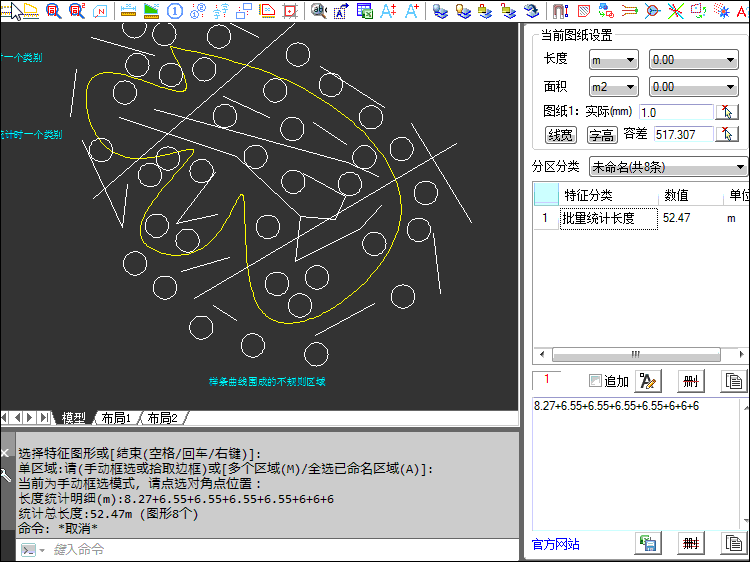This screenshot has width=750, height=562.
Task: Toggle the 追加 checkbox
Action: [596, 381]
